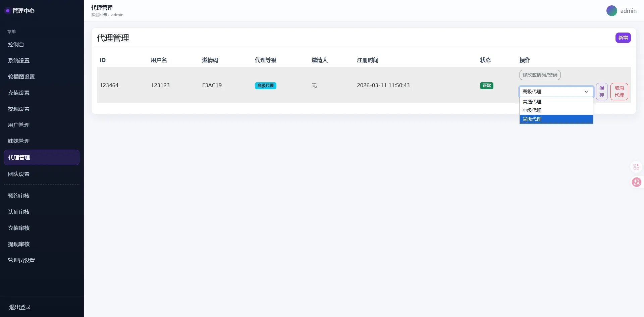Click the 高级代理 level badge
Viewport: 644px width, 317px height.
pos(265,86)
